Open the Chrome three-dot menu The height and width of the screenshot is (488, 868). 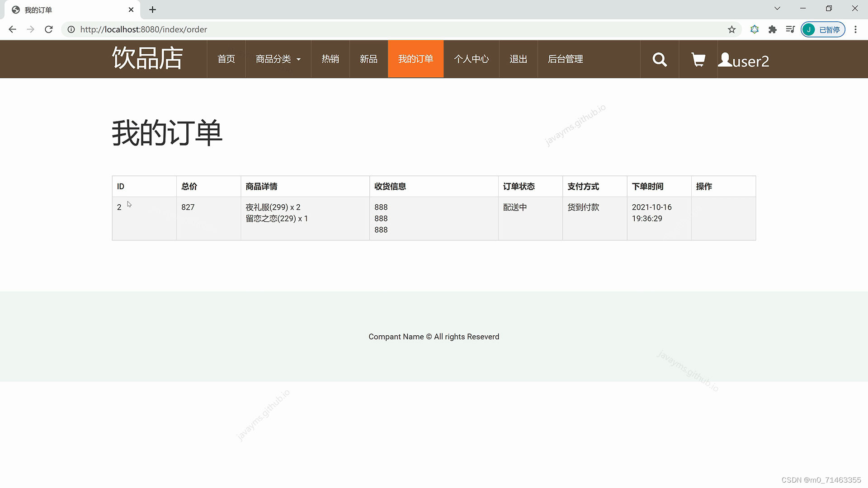point(855,29)
